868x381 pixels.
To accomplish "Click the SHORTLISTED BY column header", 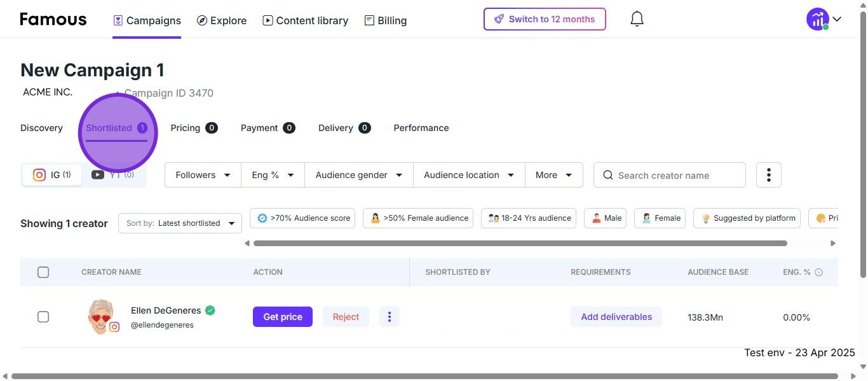I will click(458, 272).
